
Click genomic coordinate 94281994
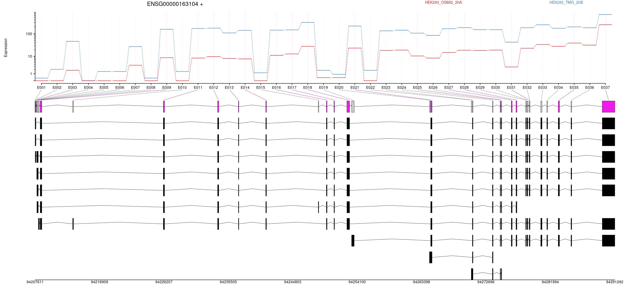tap(550, 282)
